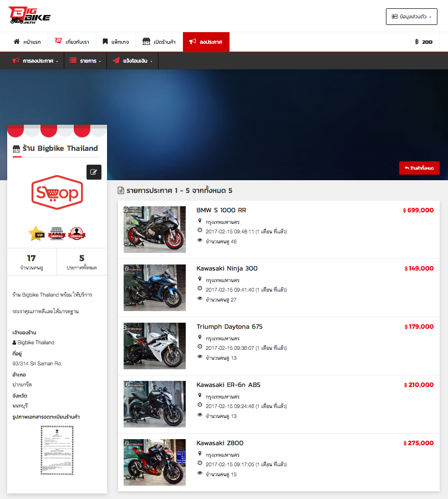Image resolution: width=448 pixels, height=499 pixels.
Task: Click the ร้าน Bigbike Thailand shop heading
Action: tap(60, 148)
